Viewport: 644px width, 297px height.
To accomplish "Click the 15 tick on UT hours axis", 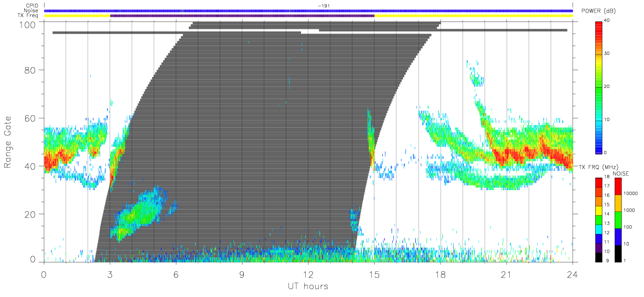I will pyautogui.click(x=374, y=274).
